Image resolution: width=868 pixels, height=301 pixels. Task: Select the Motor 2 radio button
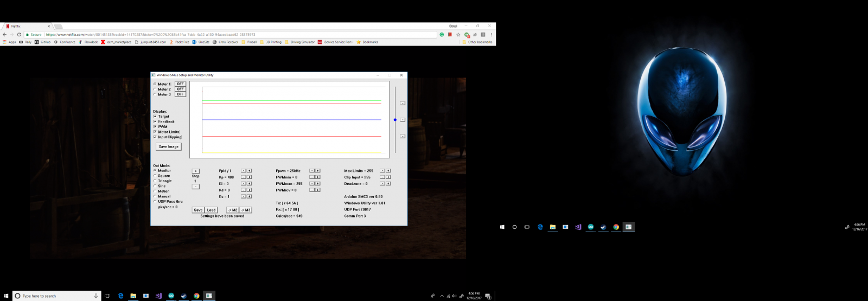pos(155,89)
